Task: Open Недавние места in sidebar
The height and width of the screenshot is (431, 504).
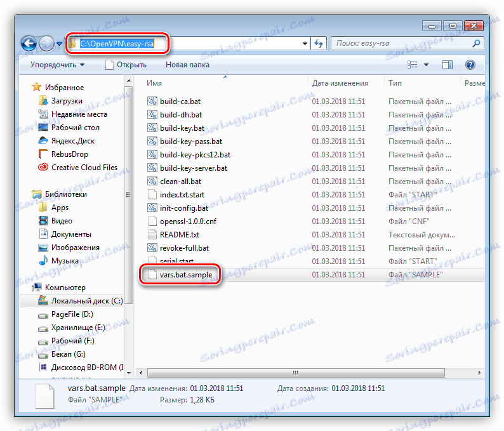Action: [x=72, y=114]
